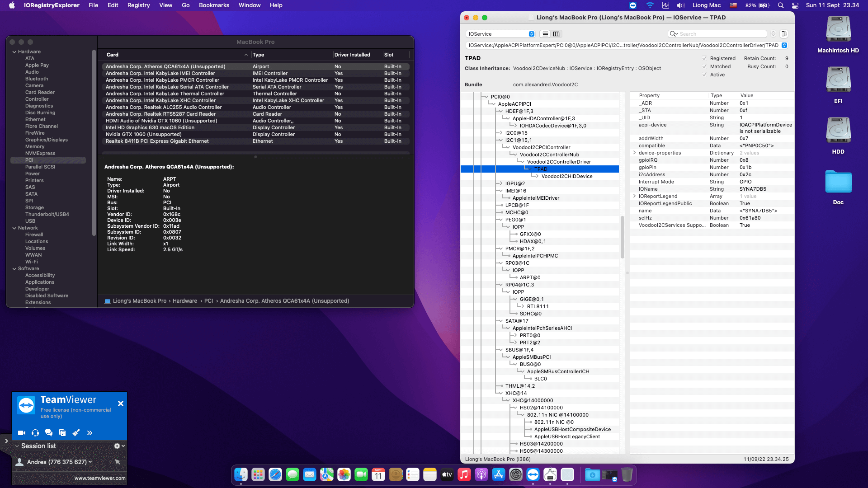The height and width of the screenshot is (488, 868).
Task: Select the VoodooI2CHIDDevice tree entry
Action: tap(567, 176)
